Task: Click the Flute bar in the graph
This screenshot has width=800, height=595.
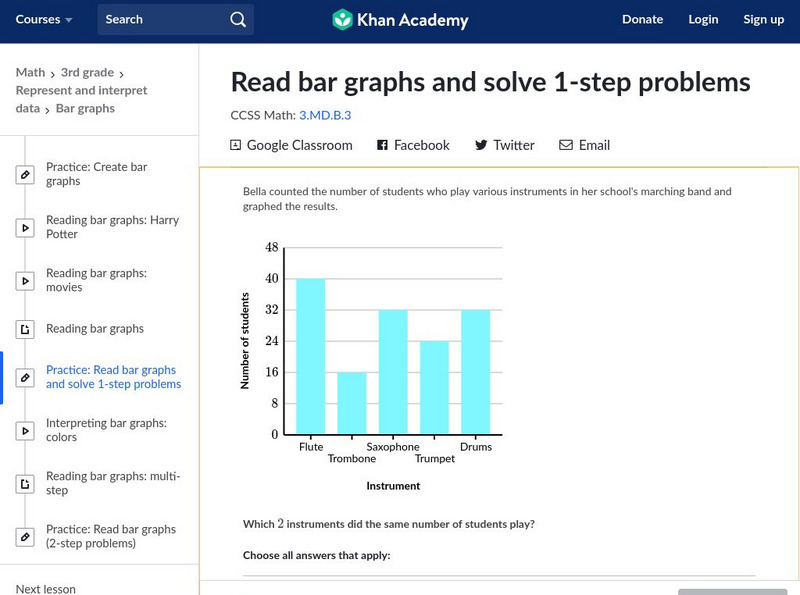Action: coord(311,357)
